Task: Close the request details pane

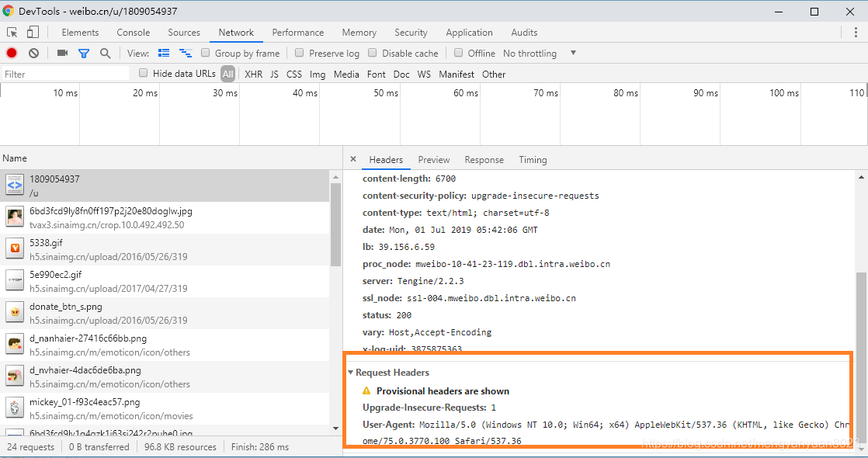Action: pos(353,159)
